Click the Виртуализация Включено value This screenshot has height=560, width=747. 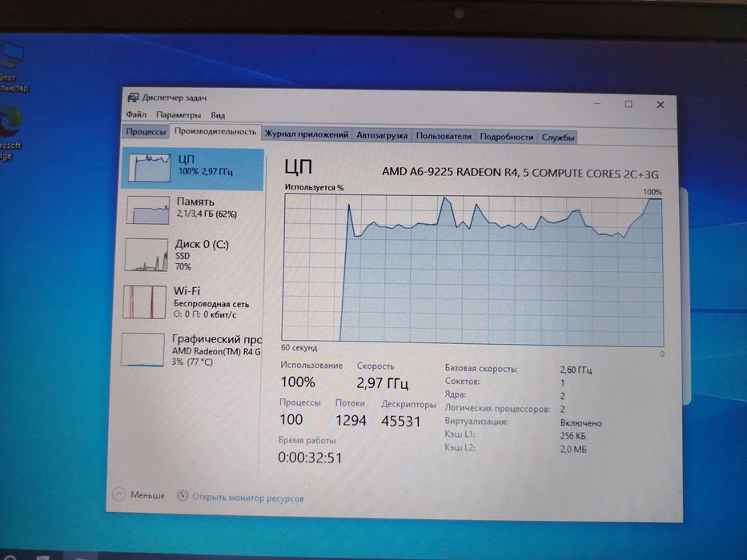[x=580, y=423]
